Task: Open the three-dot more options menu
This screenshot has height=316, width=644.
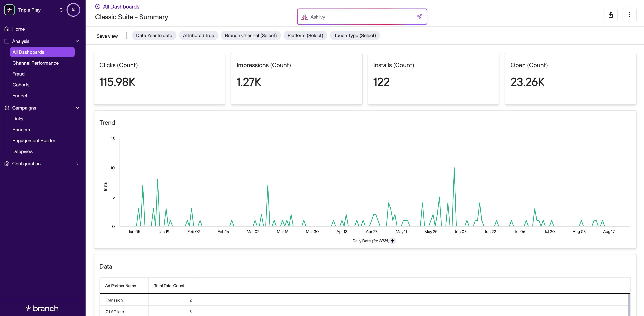Action: click(x=630, y=15)
